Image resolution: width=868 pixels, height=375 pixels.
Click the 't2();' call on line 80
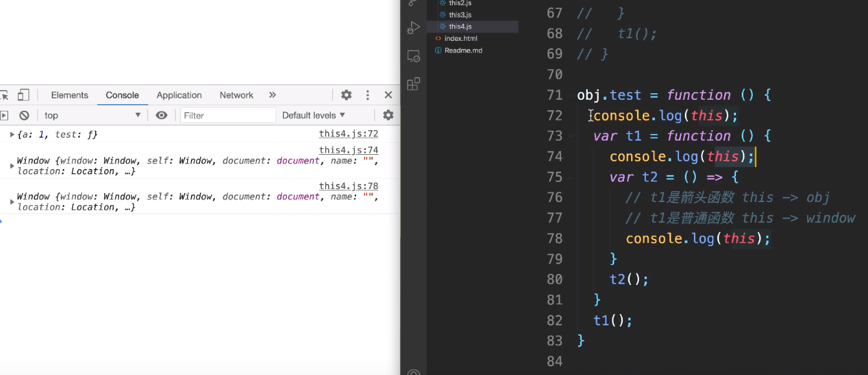click(629, 279)
